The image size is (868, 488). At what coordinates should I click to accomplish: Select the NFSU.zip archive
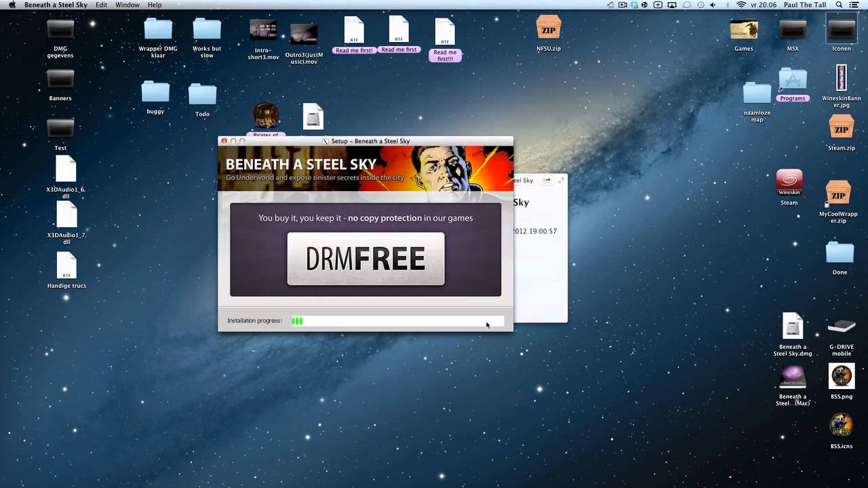pyautogui.click(x=549, y=28)
